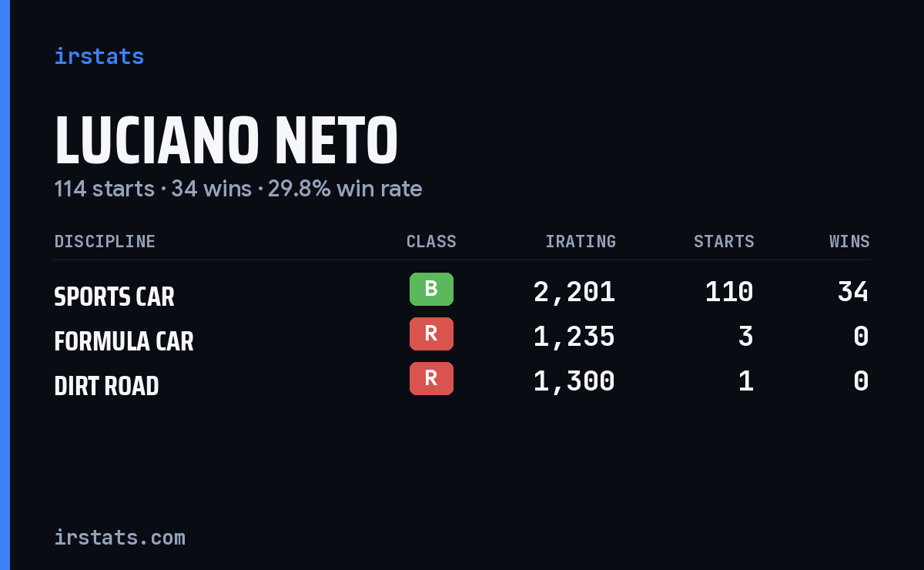This screenshot has width=924, height=570.
Task: Select the Luciano Neto driver name heading
Action: point(226,141)
